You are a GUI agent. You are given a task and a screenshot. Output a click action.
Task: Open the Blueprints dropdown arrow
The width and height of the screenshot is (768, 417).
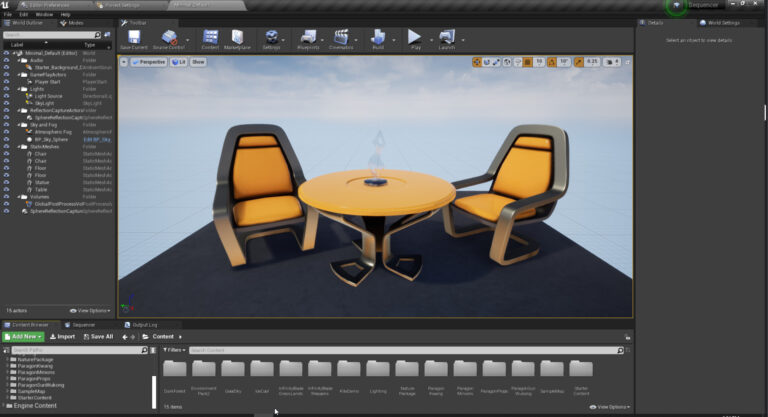(322, 40)
